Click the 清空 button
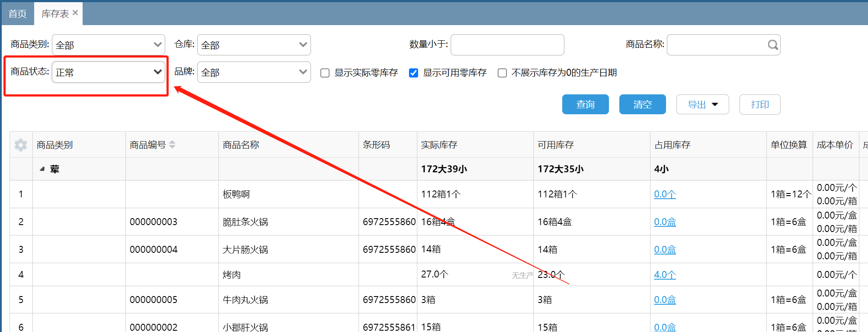 pyautogui.click(x=642, y=104)
